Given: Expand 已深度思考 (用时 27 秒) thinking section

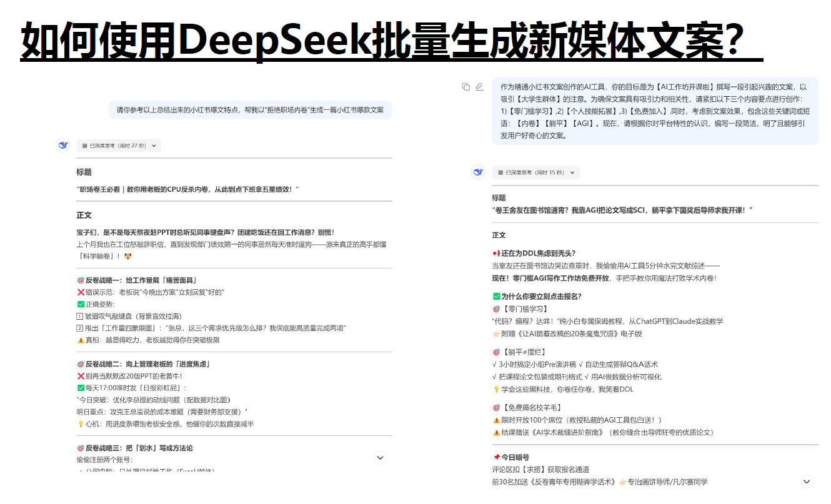Looking at the screenshot, I should (x=119, y=146).
